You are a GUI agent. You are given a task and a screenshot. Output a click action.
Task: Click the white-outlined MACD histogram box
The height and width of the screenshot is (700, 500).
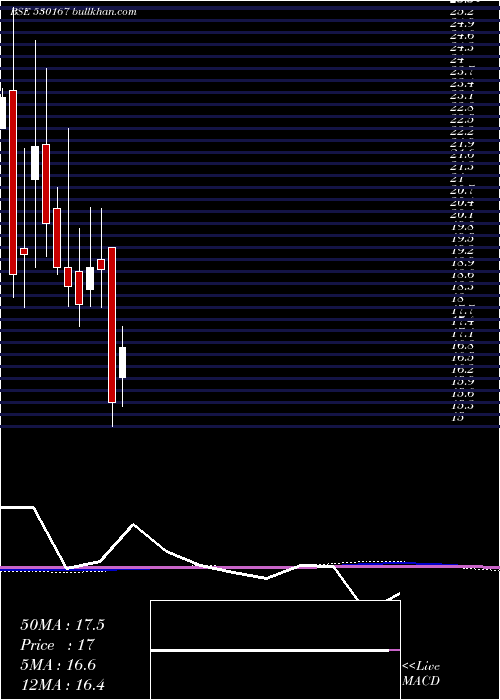pyautogui.click(x=275, y=650)
